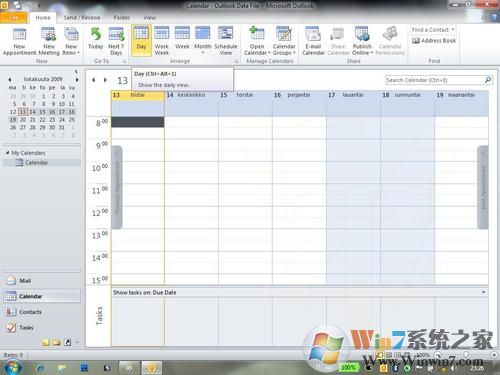500x375 pixels.
Task: Open Internet Explorer from the taskbar
Action: pos(40,368)
